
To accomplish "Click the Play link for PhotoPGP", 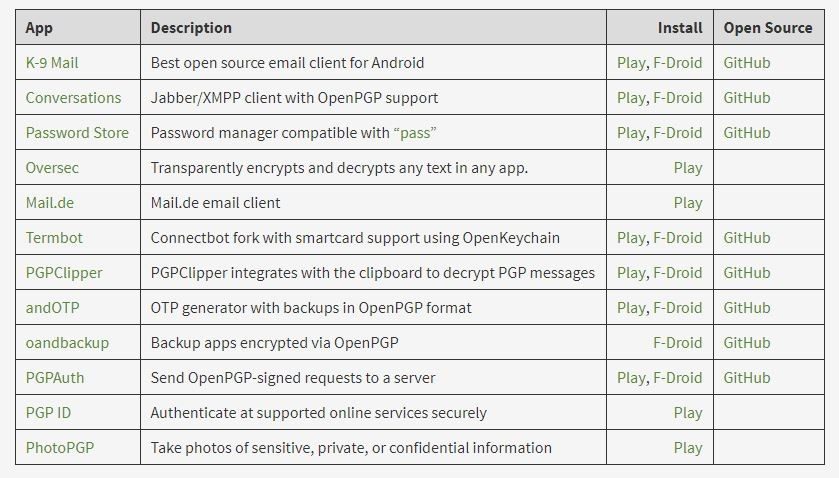I will pyautogui.click(x=688, y=448).
